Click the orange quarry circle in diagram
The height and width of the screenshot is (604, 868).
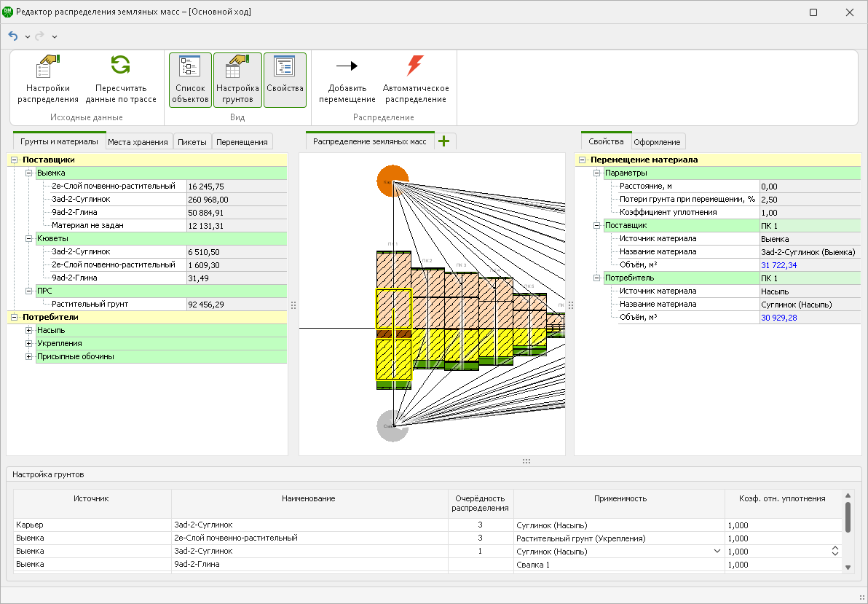392,181
